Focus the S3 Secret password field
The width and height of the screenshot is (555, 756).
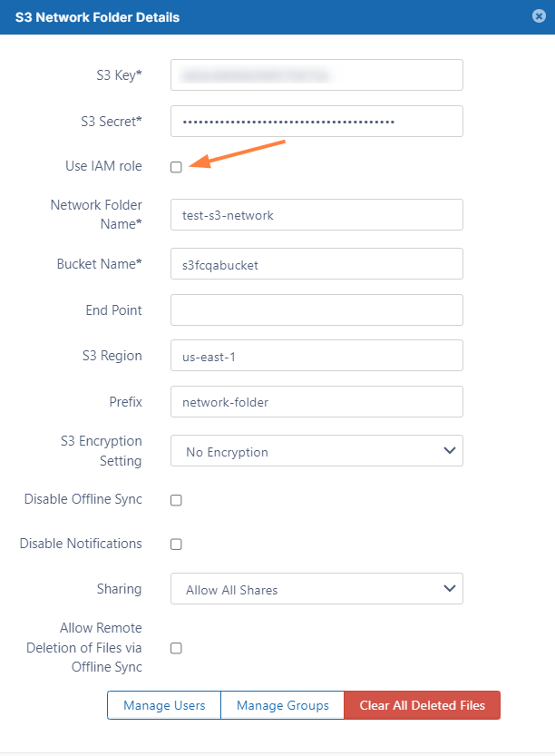point(316,122)
